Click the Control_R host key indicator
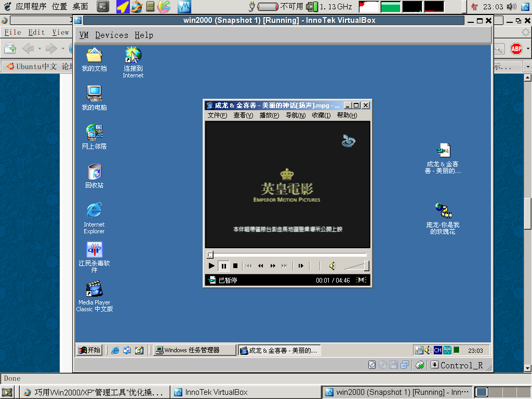This screenshot has width=532, height=399. (x=457, y=365)
